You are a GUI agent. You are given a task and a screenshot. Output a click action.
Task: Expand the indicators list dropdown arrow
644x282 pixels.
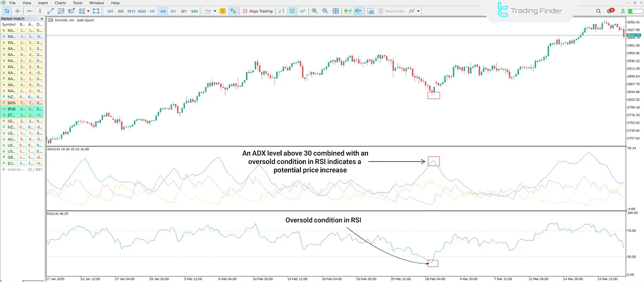pyautogui.click(x=418, y=11)
